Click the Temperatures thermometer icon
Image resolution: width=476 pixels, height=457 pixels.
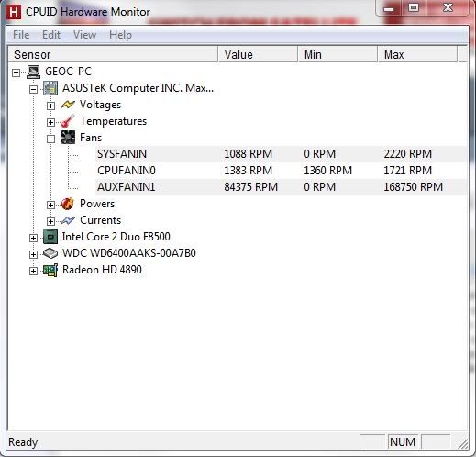tap(68, 121)
